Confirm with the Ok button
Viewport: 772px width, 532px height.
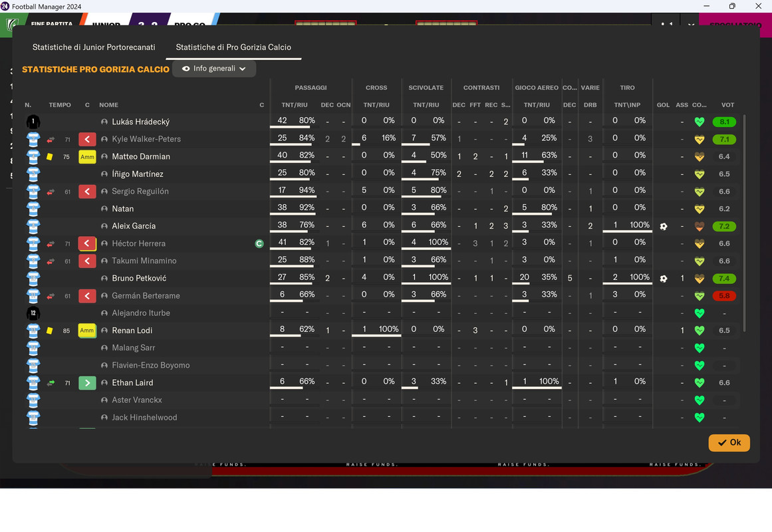click(x=729, y=442)
